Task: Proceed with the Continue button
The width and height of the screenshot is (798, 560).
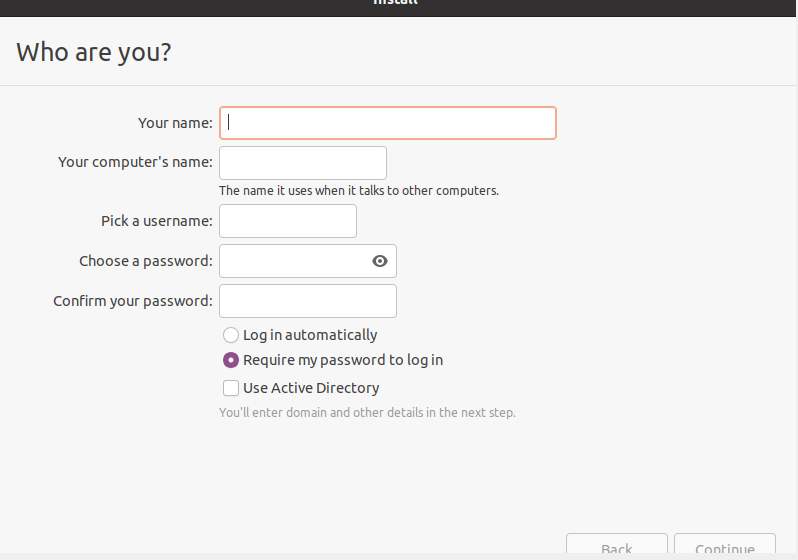Action: tap(725, 545)
